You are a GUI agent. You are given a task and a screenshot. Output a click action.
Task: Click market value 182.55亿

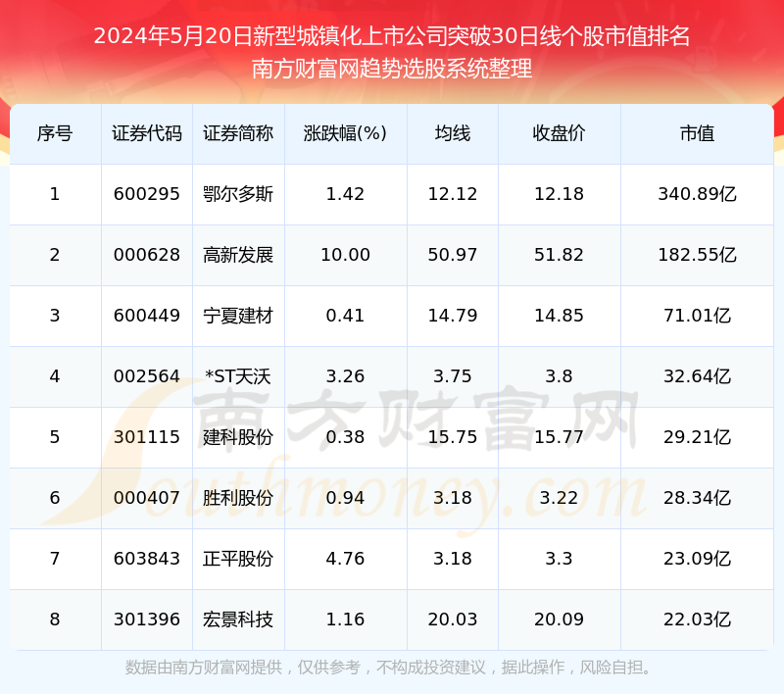click(x=697, y=255)
